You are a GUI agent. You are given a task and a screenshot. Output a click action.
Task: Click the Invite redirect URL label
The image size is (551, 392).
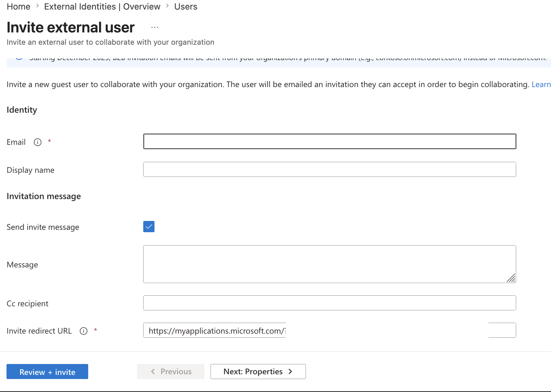pyautogui.click(x=39, y=331)
